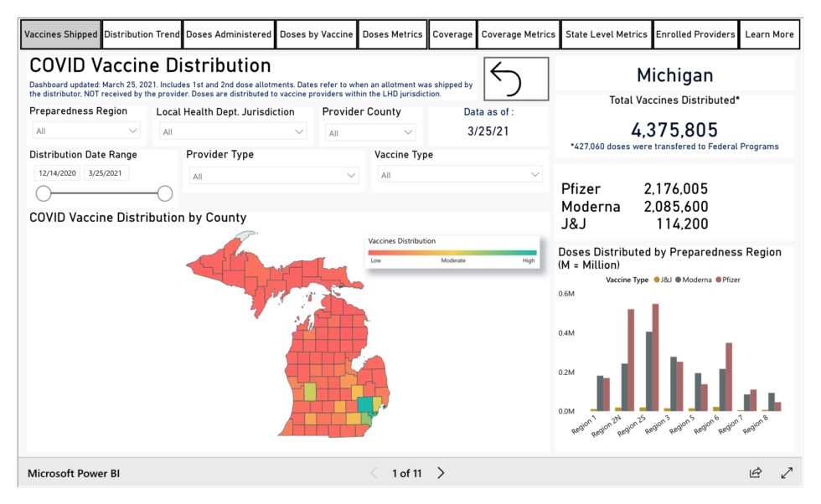The image size is (821, 504).
Task: Open the Doses Administered tab
Action: click(228, 34)
